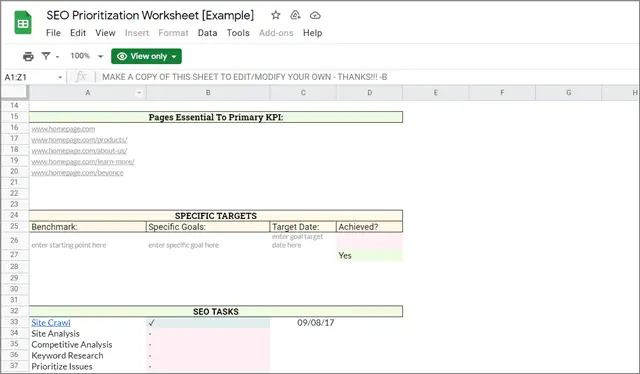Open the Edit menu
The width and height of the screenshot is (640, 374).
point(78,33)
